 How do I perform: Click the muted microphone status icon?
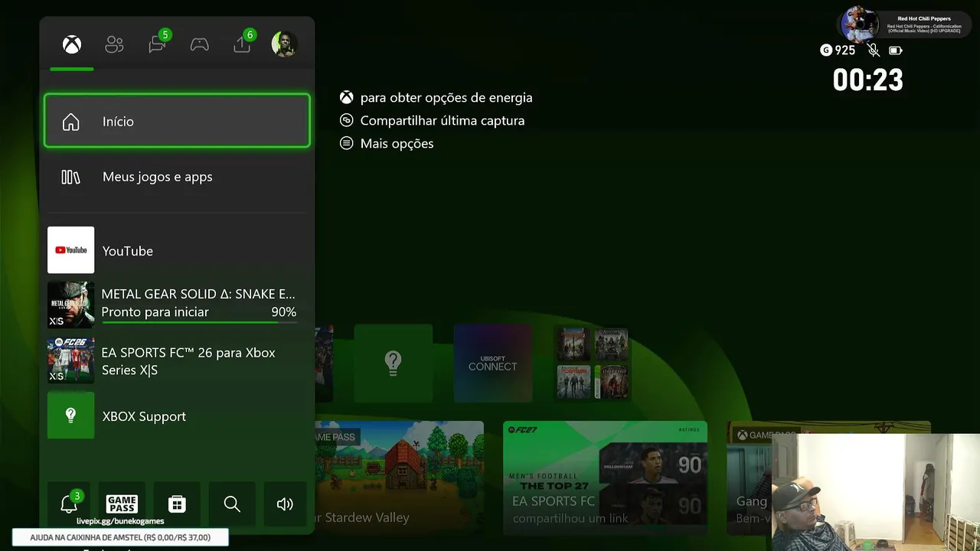pos(874,51)
